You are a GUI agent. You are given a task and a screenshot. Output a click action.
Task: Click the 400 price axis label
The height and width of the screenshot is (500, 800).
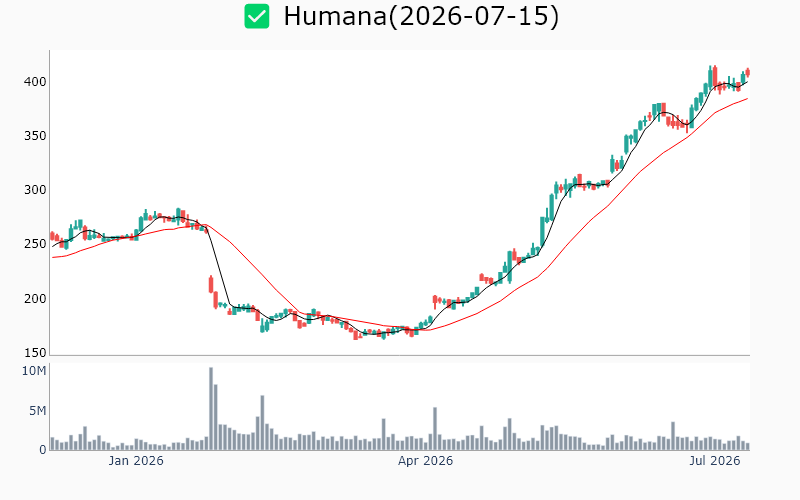click(35, 82)
